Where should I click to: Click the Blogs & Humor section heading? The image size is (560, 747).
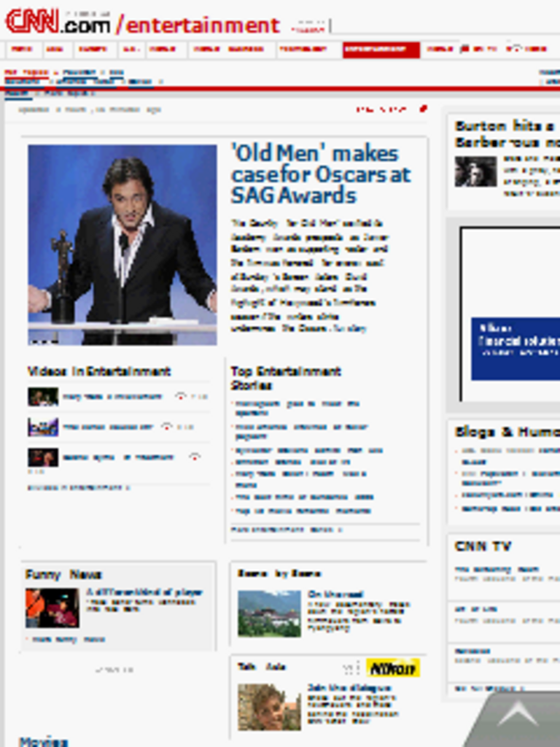click(x=507, y=432)
